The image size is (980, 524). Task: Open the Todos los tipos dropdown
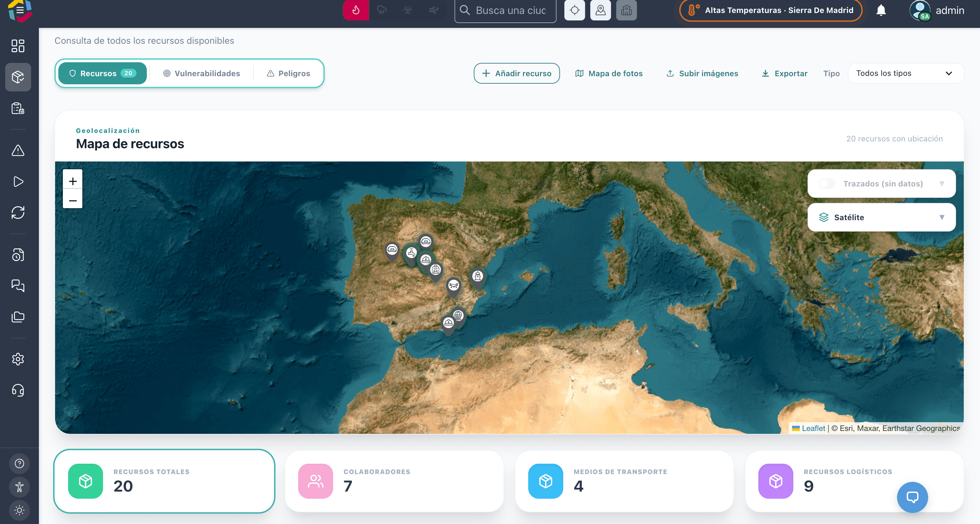pyautogui.click(x=906, y=73)
